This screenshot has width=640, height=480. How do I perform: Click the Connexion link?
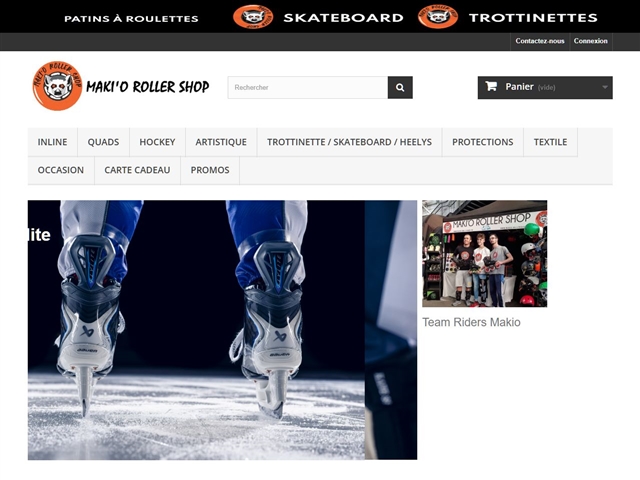point(590,41)
